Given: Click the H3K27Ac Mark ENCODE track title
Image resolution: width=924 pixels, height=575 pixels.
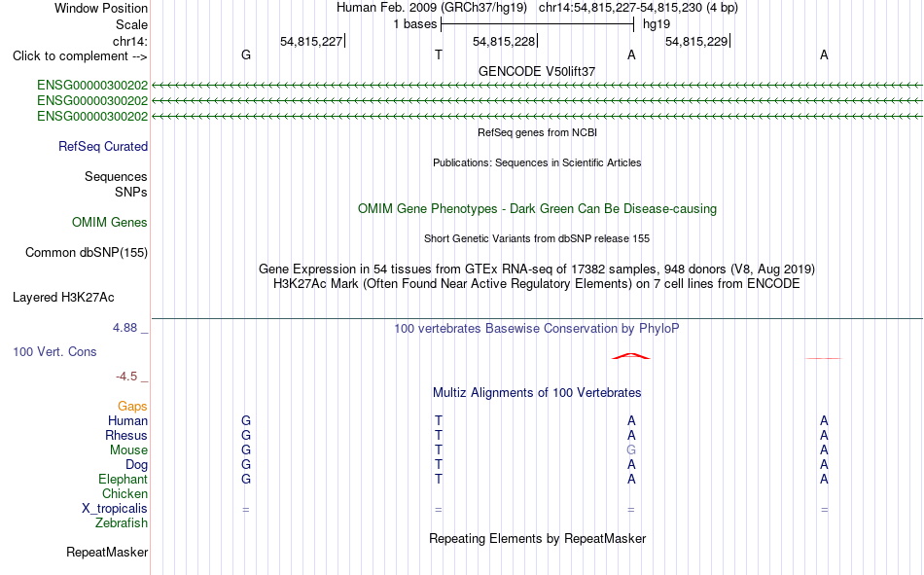Looking at the screenshot, I should 537,284.
